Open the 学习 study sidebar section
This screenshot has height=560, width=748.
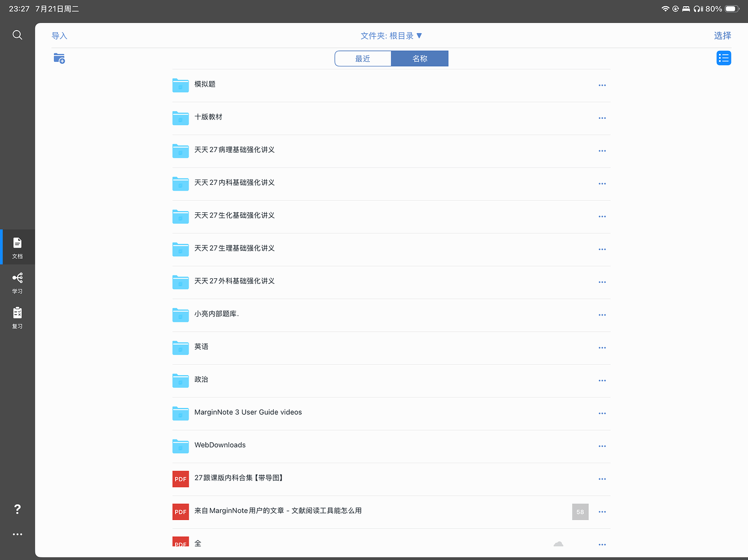coord(17,282)
